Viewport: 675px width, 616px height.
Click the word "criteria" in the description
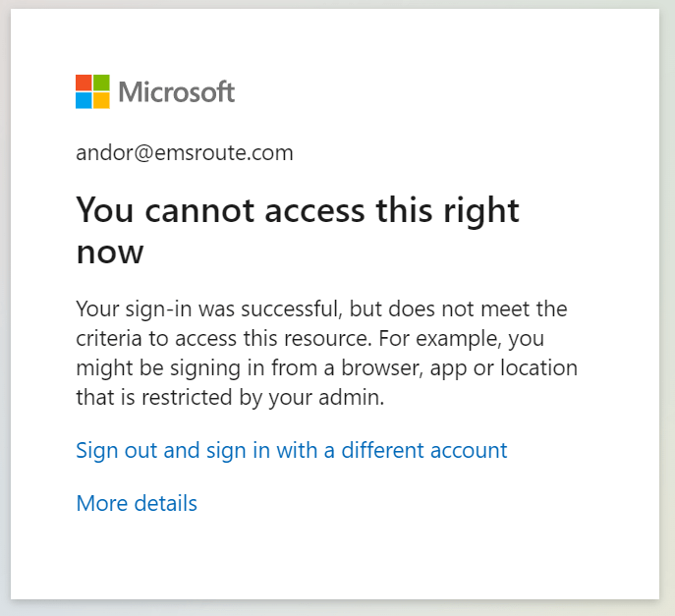click(x=109, y=339)
